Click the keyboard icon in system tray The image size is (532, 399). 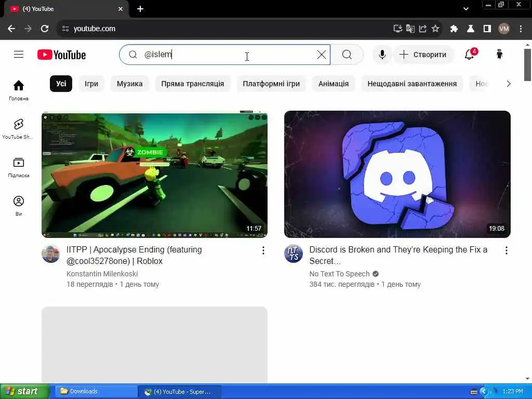tap(474, 392)
